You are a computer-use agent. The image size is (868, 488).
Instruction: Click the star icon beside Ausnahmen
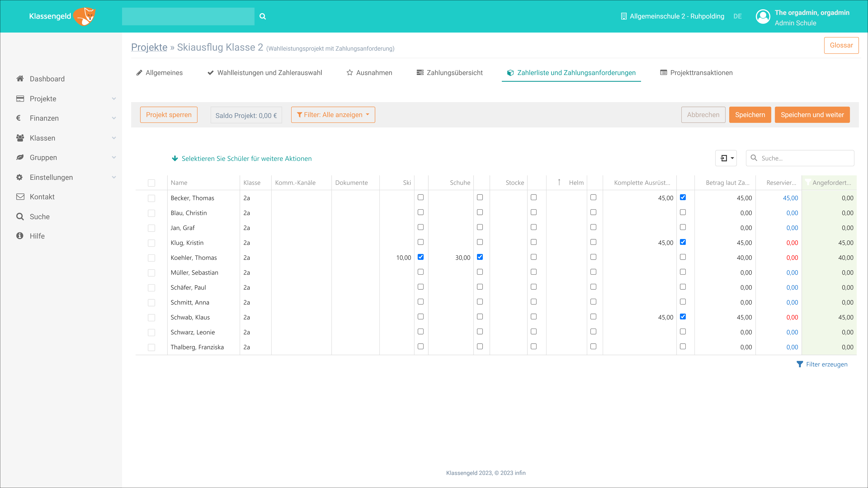point(350,73)
